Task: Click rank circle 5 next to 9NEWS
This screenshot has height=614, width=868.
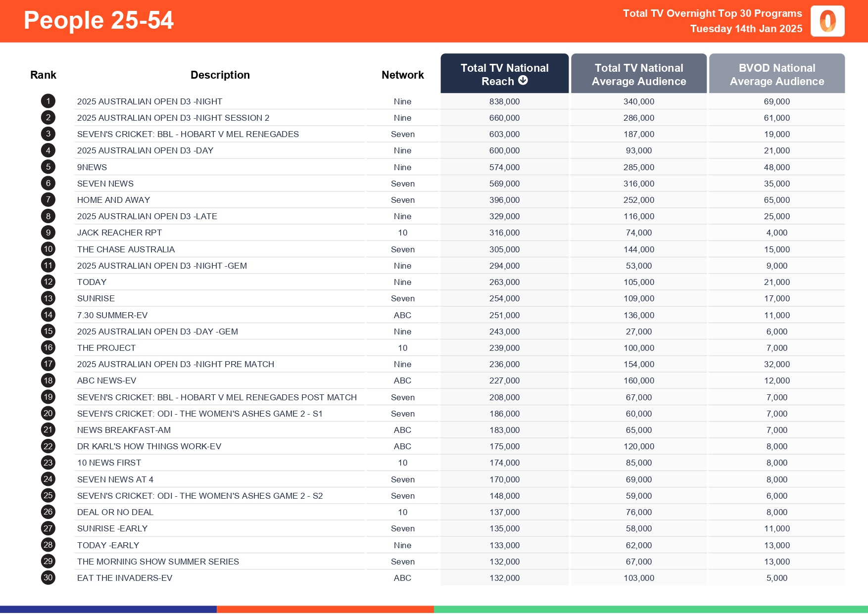Action: (48, 167)
